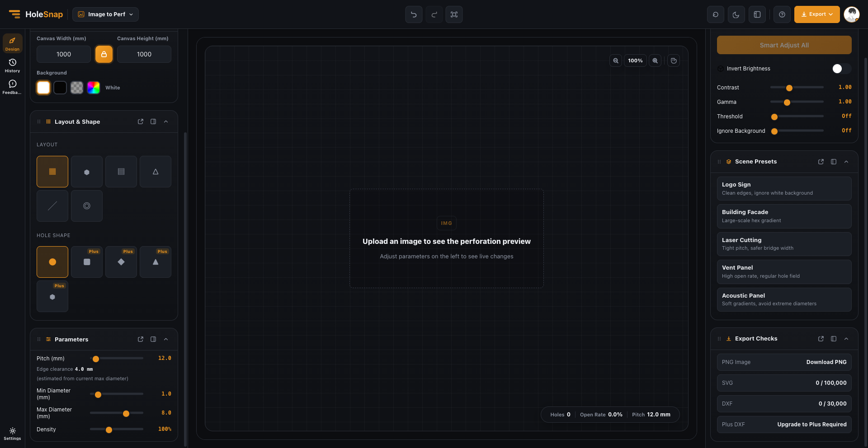
Task: Pop out the Export Checks panel
Action: (x=821, y=339)
